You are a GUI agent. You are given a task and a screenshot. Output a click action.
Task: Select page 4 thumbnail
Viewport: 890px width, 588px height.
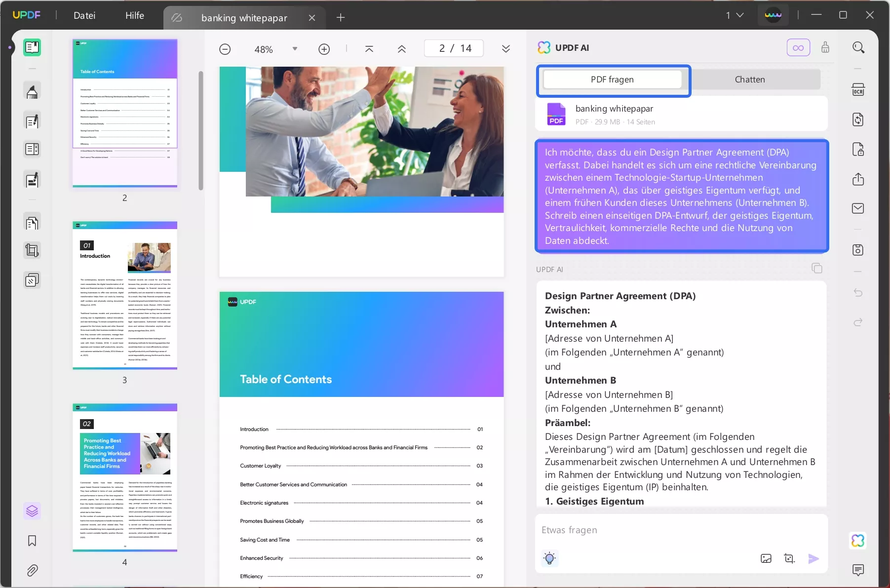click(x=125, y=477)
